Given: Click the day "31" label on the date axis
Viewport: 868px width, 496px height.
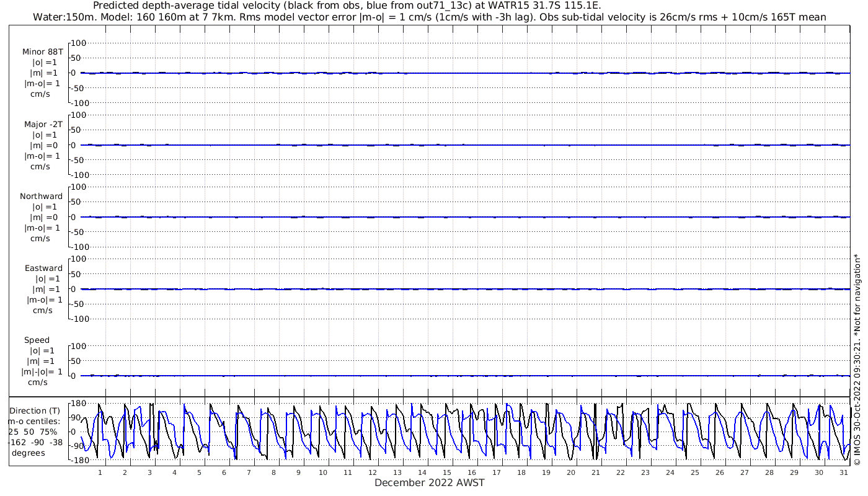Looking at the screenshot, I should (844, 472).
